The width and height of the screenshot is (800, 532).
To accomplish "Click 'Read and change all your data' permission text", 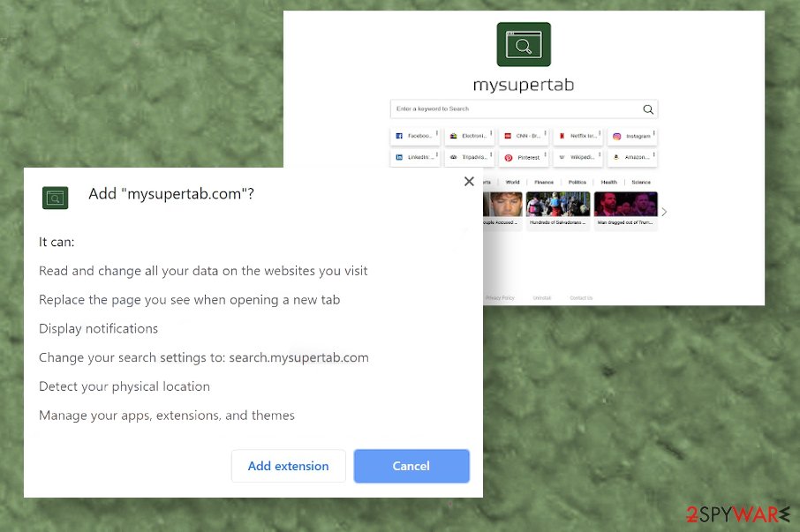I will pyautogui.click(x=203, y=271).
